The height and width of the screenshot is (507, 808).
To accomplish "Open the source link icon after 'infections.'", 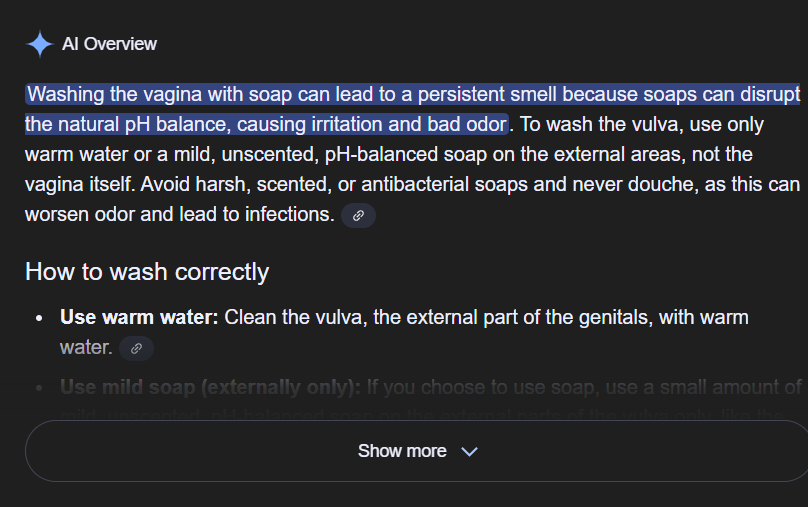I will pos(358,215).
